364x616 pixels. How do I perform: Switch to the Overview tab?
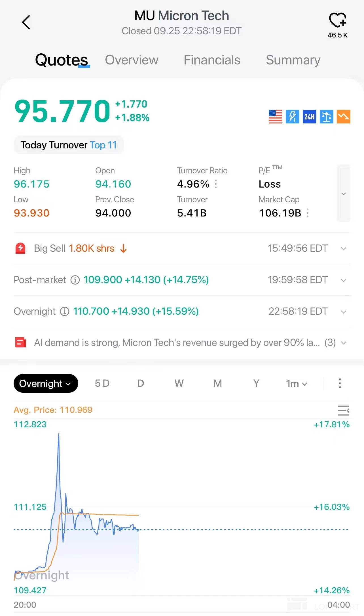click(132, 60)
